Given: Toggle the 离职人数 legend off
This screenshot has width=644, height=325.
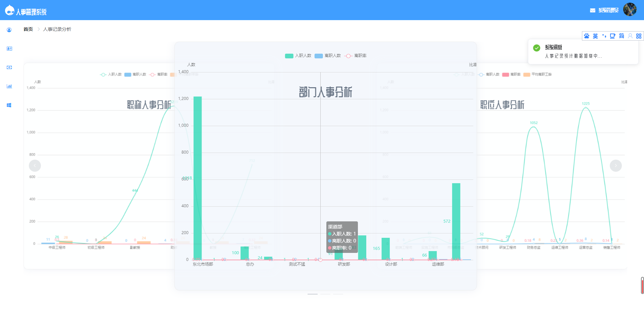Looking at the screenshot, I should 328,56.
